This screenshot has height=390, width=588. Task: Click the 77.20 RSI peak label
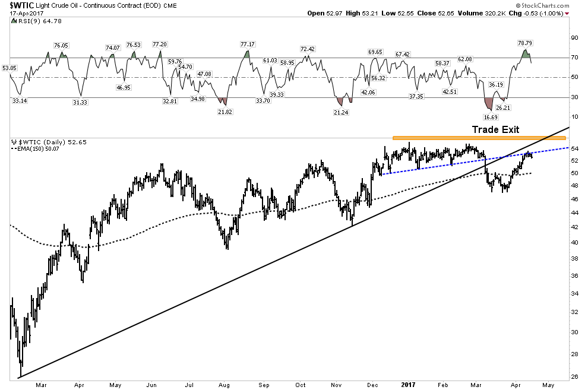[x=159, y=44]
